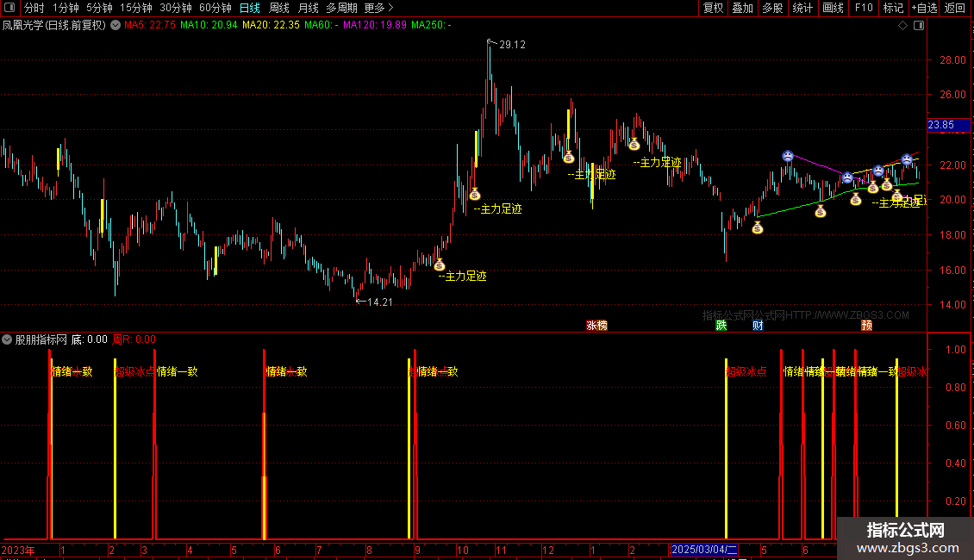Click the 2025/03/04/二 date marker

pyautogui.click(x=704, y=550)
